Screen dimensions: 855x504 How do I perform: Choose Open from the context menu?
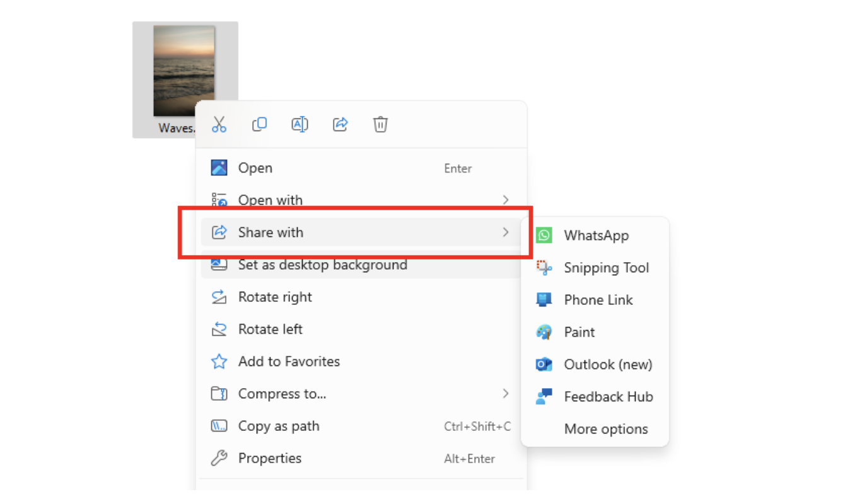pyautogui.click(x=361, y=168)
